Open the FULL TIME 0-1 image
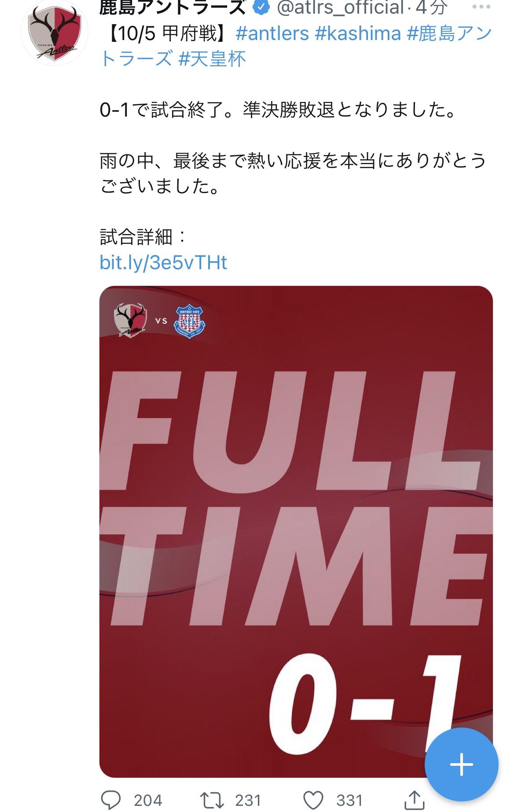Screen dimensions: 514x812 pos(296,531)
